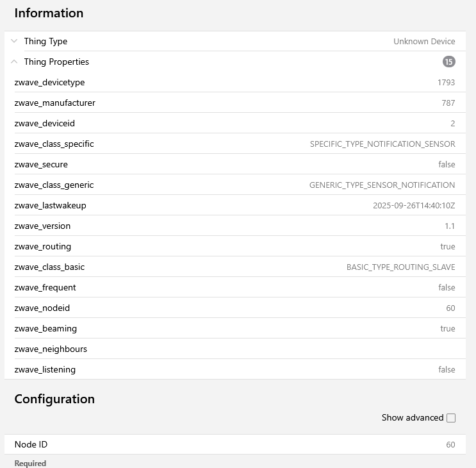Screen dimensions: 476x468
Task: Collapse the Thing Properties chevron
Action: (14, 62)
